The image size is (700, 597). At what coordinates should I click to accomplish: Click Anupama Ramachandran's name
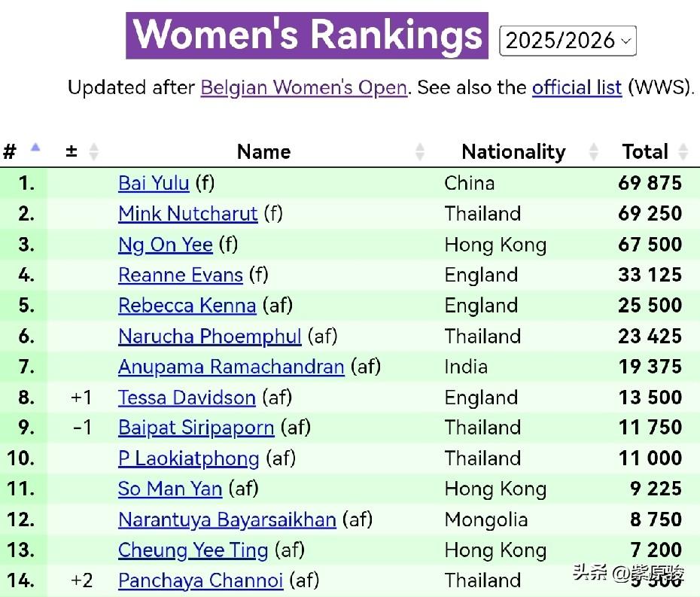point(230,367)
